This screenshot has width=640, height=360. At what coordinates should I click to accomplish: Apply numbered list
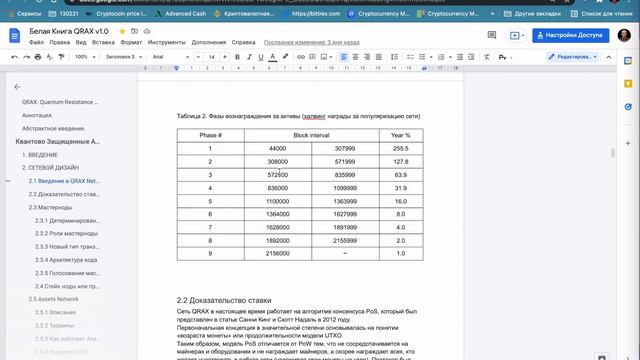(441, 57)
